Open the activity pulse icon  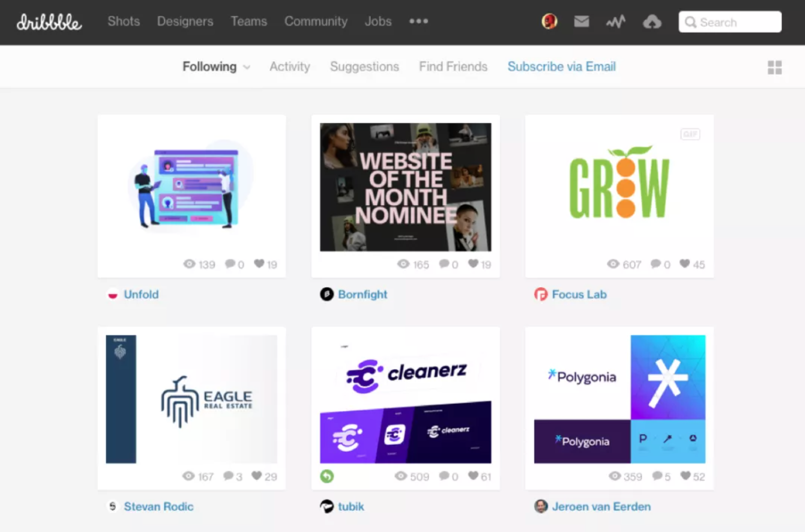(x=616, y=22)
